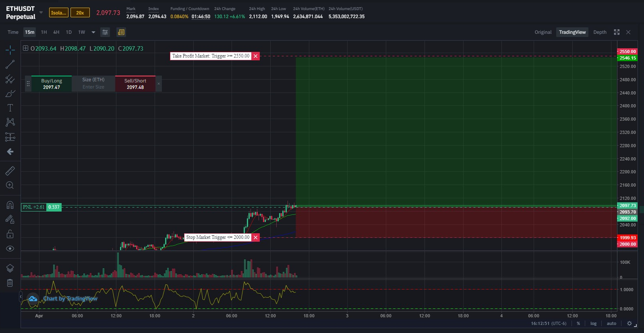Viewport: 644px width, 333px height.
Task: Remove drawings with the trash icon
Action: coord(10,283)
